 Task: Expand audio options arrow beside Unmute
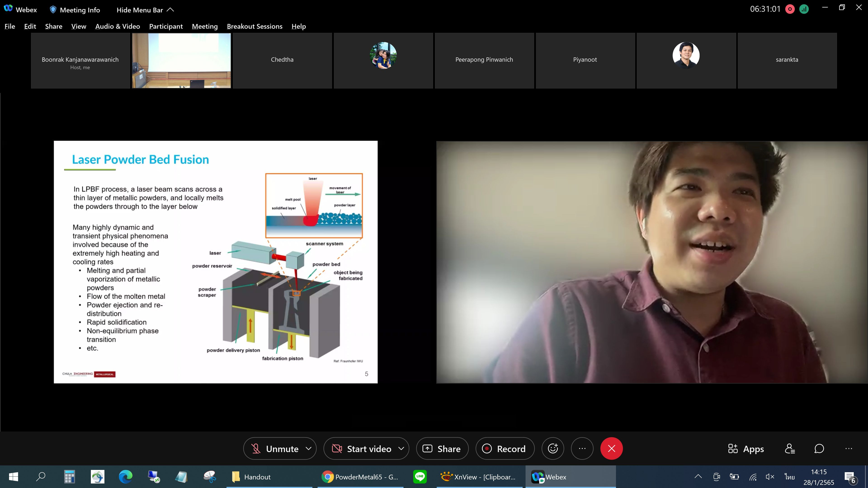tap(308, 449)
